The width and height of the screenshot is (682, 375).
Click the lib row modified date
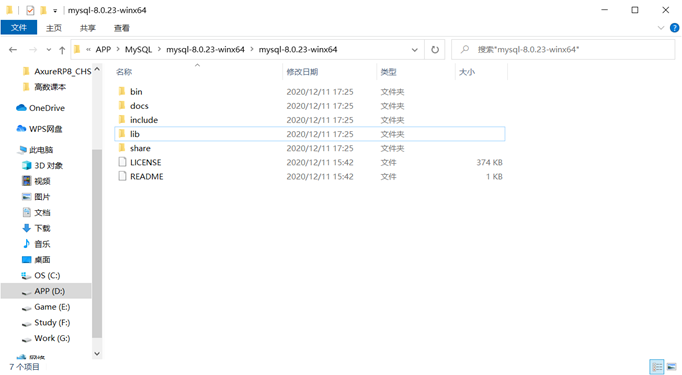click(x=320, y=134)
